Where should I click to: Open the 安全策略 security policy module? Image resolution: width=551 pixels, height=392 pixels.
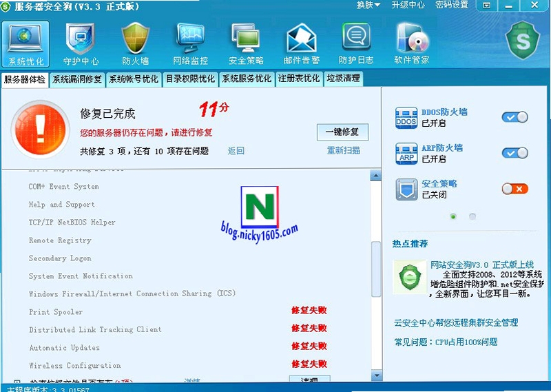point(246,44)
